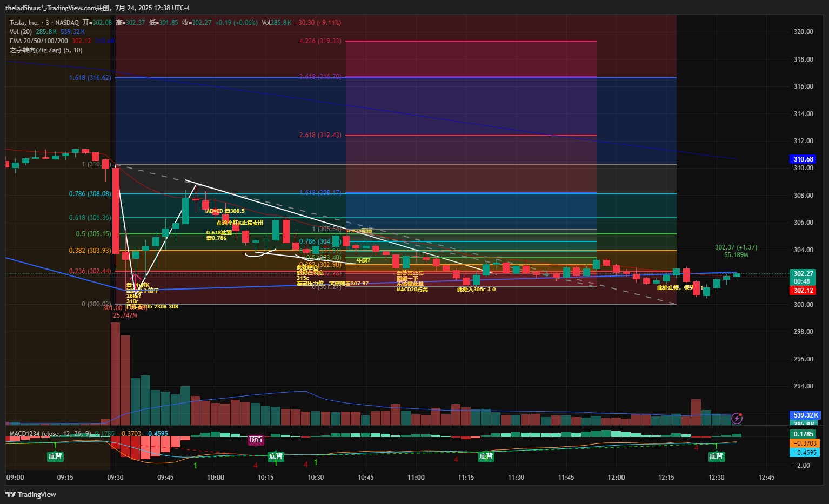The width and height of the screenshot is (829, 504).
Task: Select the '0.618达到 看0.786' annotation
Action: point(218,236)
